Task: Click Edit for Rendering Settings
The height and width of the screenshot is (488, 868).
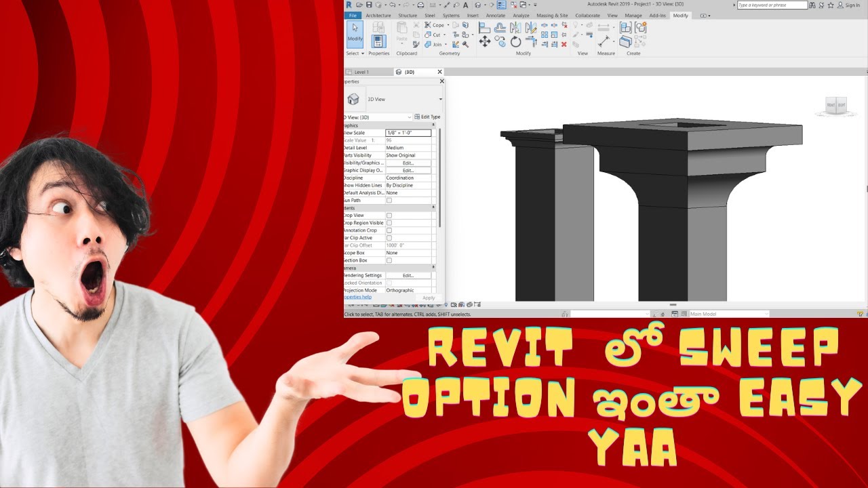Action: point(408,276)
